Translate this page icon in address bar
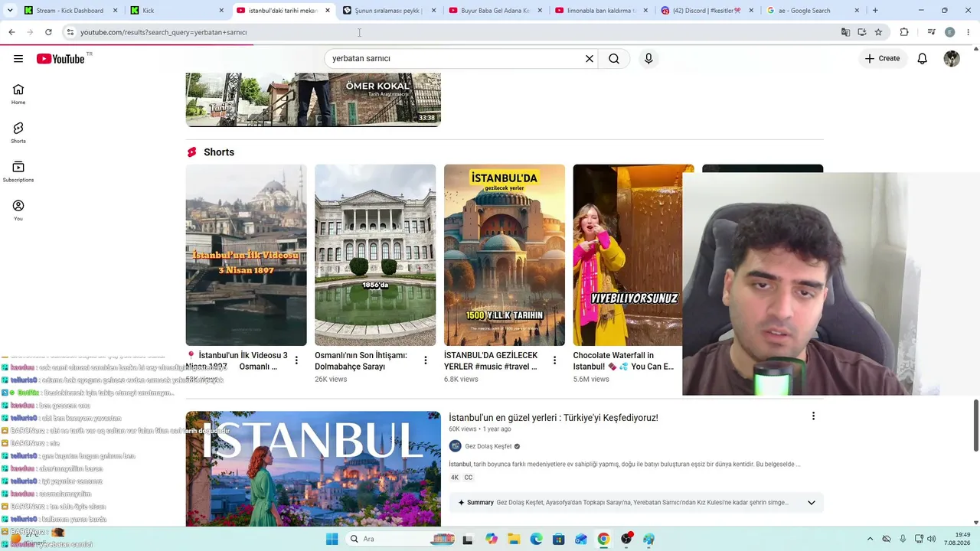 pos(845,32)
